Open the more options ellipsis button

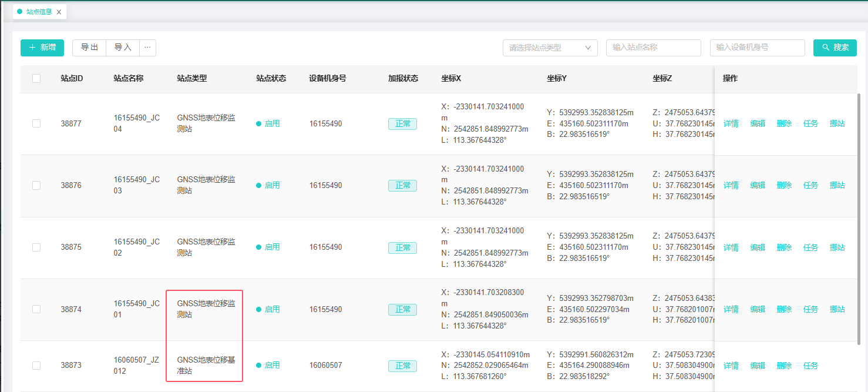147,48
